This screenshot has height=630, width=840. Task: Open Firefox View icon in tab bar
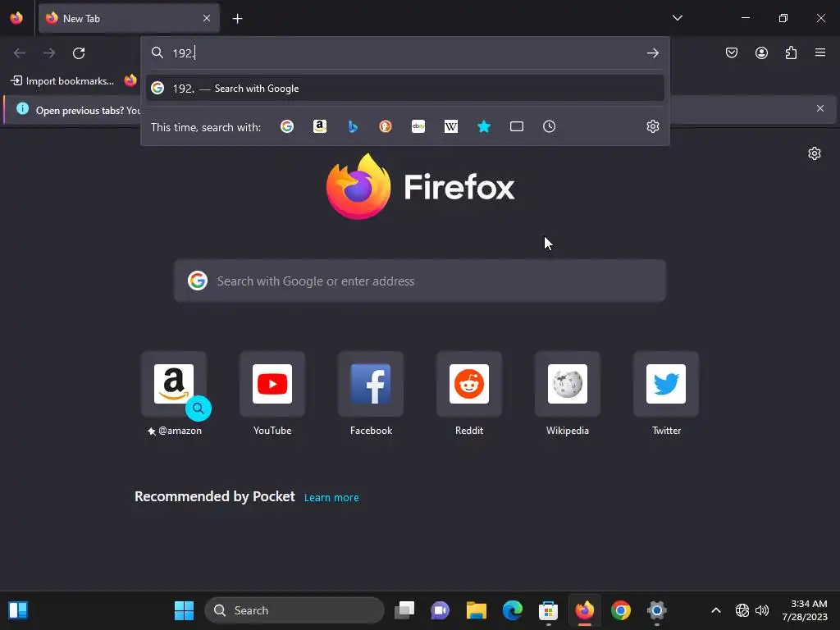[16, 18]
